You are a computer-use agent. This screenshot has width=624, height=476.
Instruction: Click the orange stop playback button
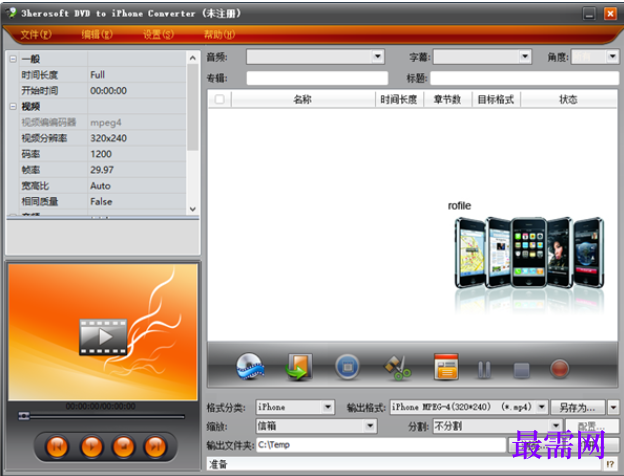pos(123,446)
